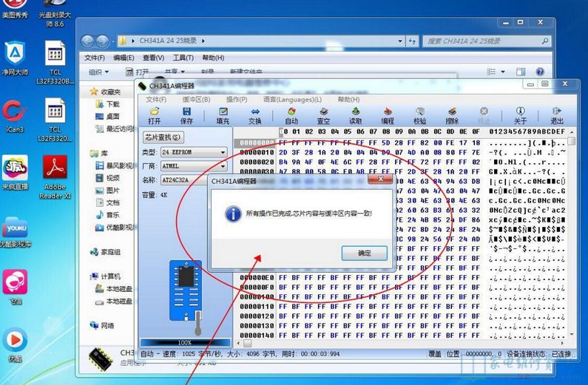588x385 pixels.
Task: Open the Explorer view options dropdown arrow
Action: pyautogui.click(x=503, y=72)
